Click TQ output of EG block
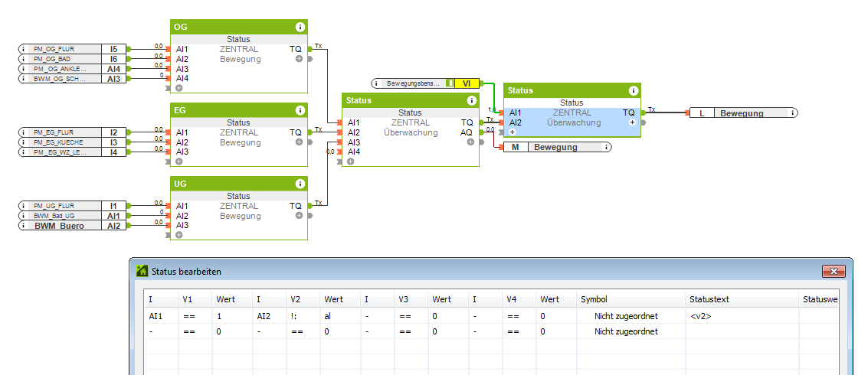The image size is (868, 375). [296, 132]
